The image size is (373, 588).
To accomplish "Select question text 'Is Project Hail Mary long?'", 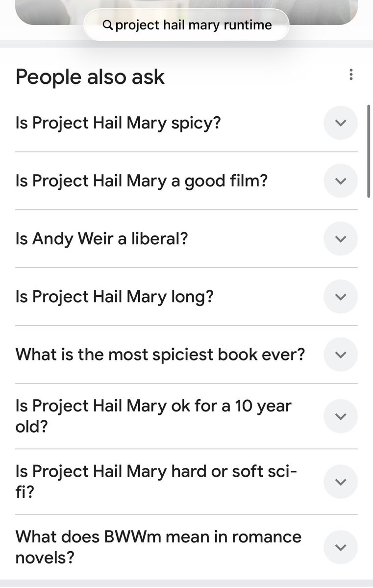I will pyautogui.click(x=114, y=297).
